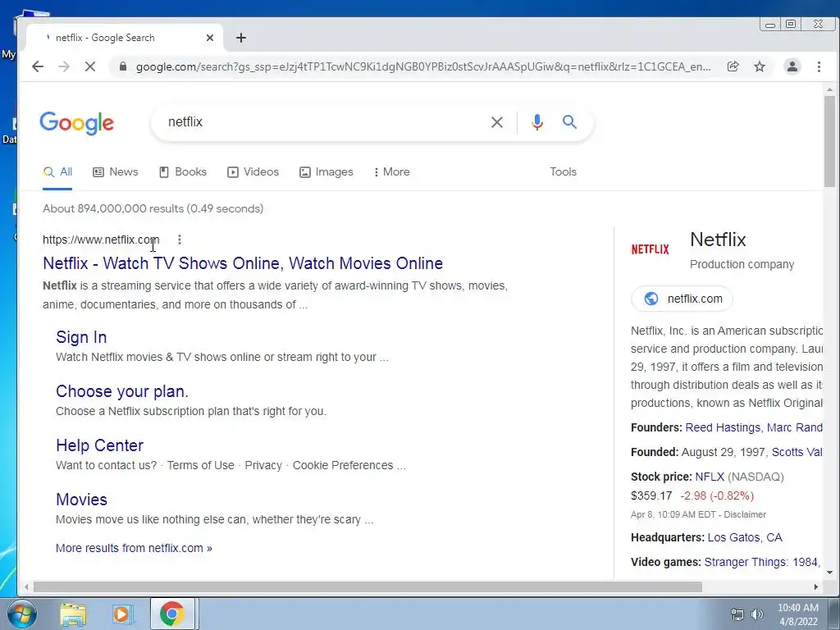
Task: Clear the search box with X icon
Action: (496, 122)
